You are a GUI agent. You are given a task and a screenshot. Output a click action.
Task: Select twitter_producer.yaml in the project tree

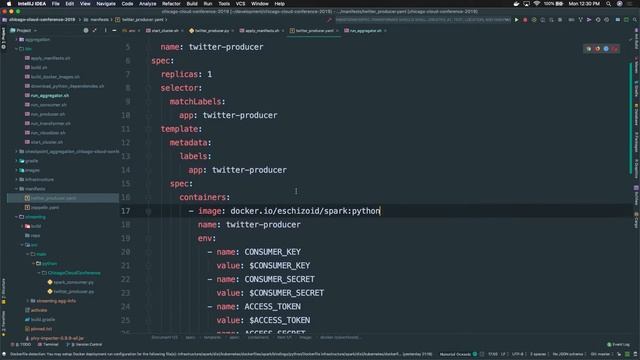[53, 198]
